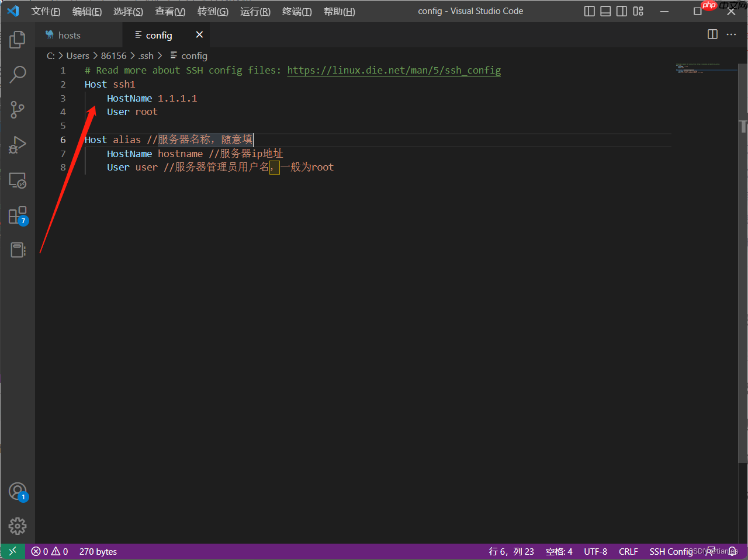The width and height of the screenshot is (748, 560).
Task: Open the Run and Debug icon
Action: [x=17, y=144]
